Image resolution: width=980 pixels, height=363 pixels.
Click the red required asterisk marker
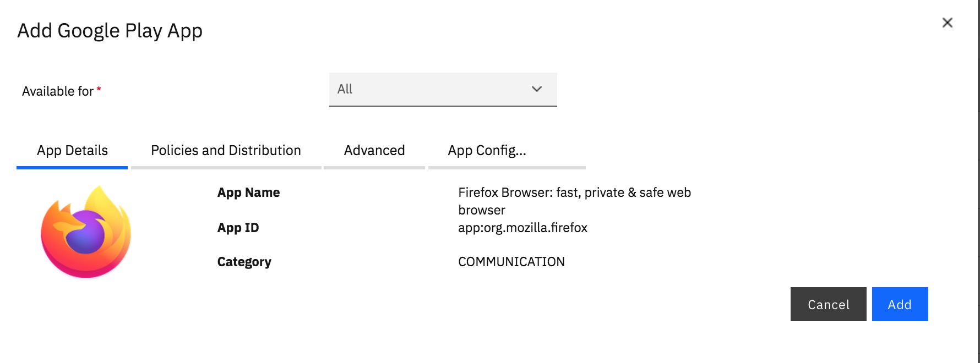click(99, 89)
